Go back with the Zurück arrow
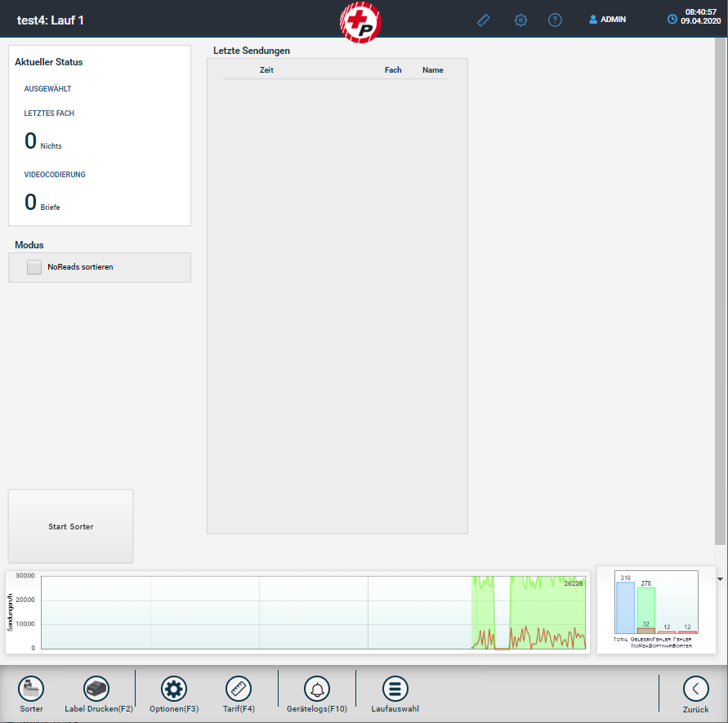This screenshot has width=728, height=723. (x=695, y=689)
